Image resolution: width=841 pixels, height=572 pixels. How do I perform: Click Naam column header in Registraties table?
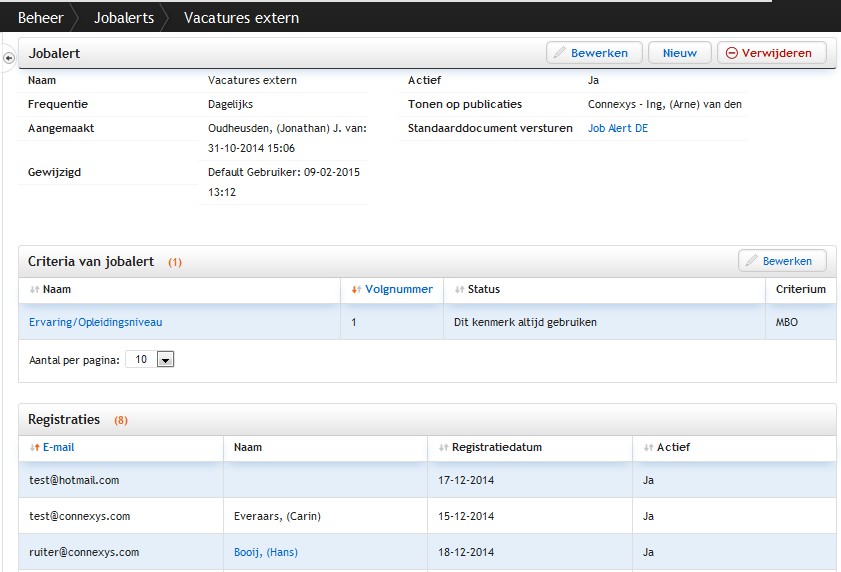[x=248, y=447]
